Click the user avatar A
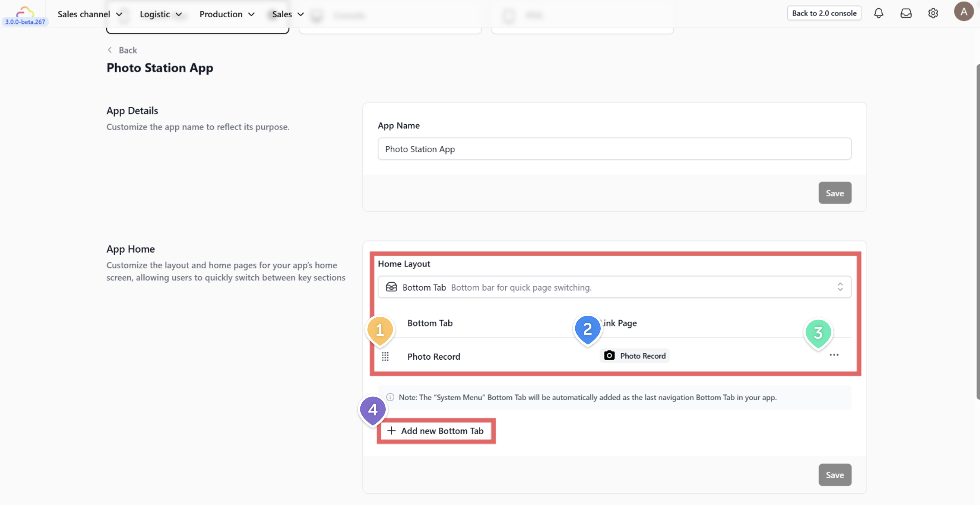 (x=963, y=12)
